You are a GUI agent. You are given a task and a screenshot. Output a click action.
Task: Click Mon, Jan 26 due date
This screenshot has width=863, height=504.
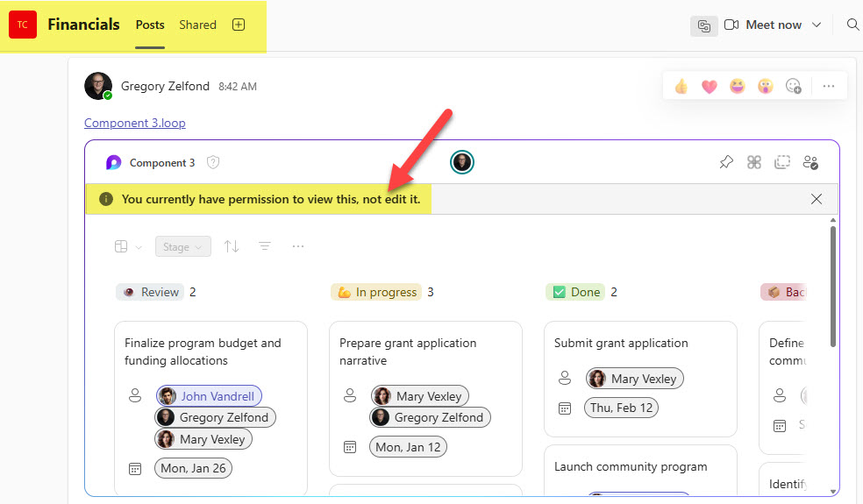[193, 468]
